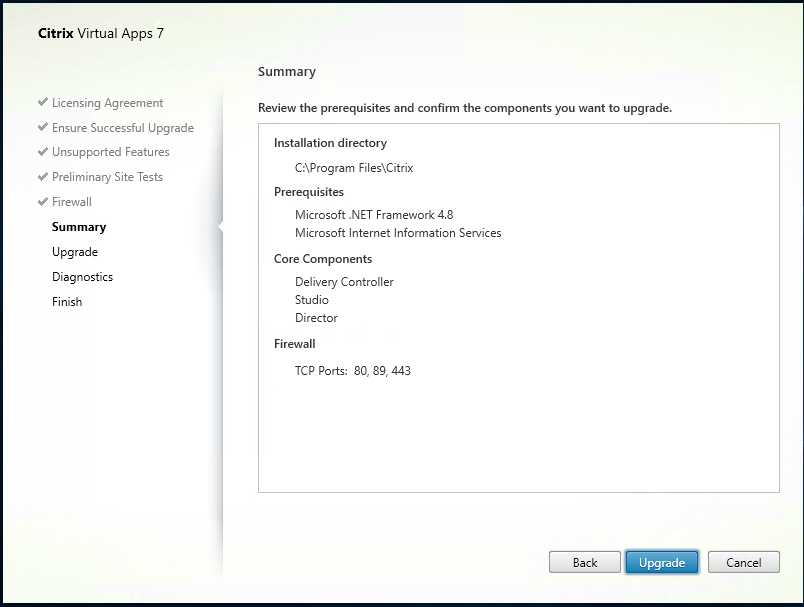The height and width of the screenshot is (607, 804).
Task: Select the Diagnostics step
Action: (x=83, y=277)
